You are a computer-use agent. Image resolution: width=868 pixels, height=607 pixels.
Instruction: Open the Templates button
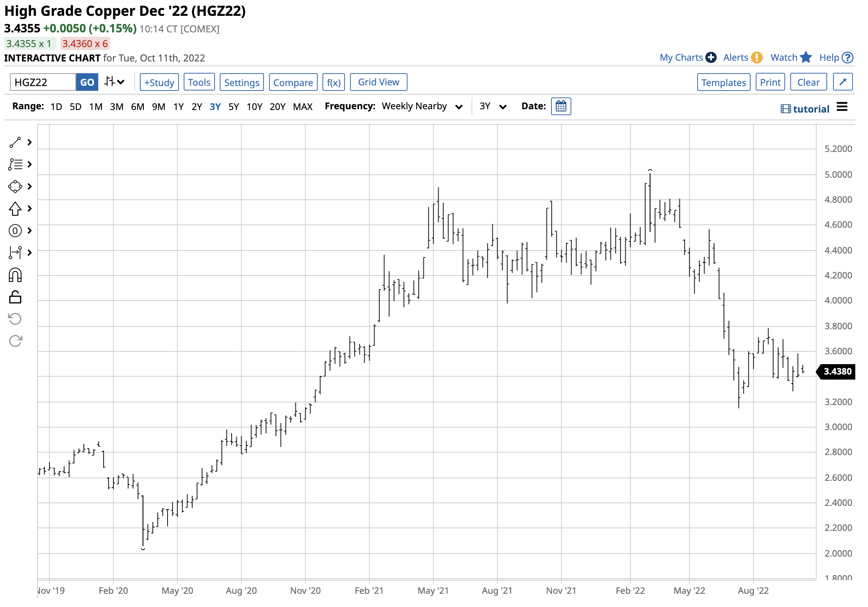pyautogui.click(x=724, y=82)
